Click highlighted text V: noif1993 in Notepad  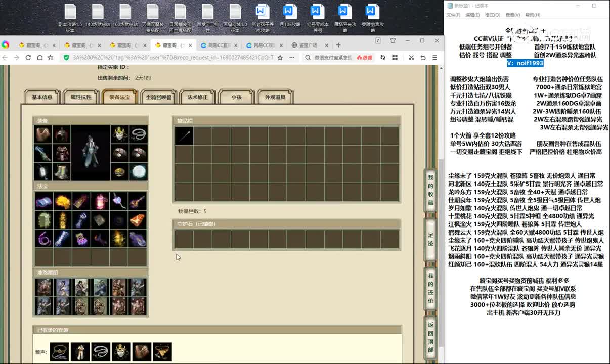526,63
